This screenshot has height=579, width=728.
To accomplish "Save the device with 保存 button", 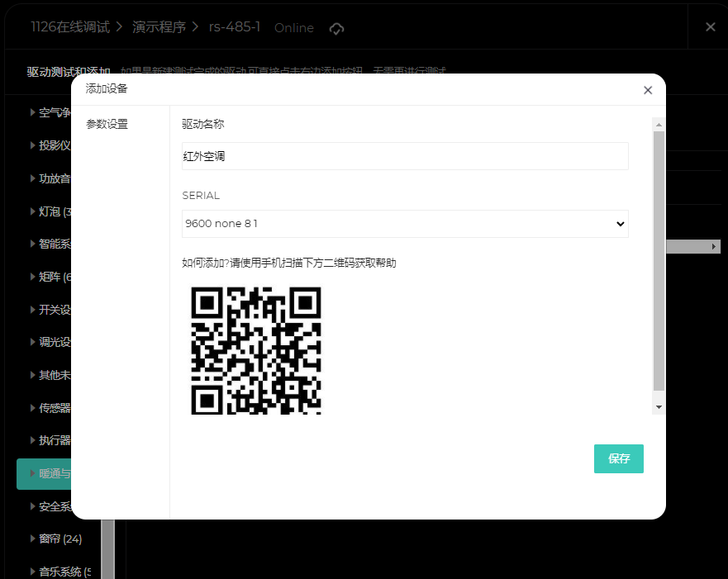I will click(x=618, y=458).
